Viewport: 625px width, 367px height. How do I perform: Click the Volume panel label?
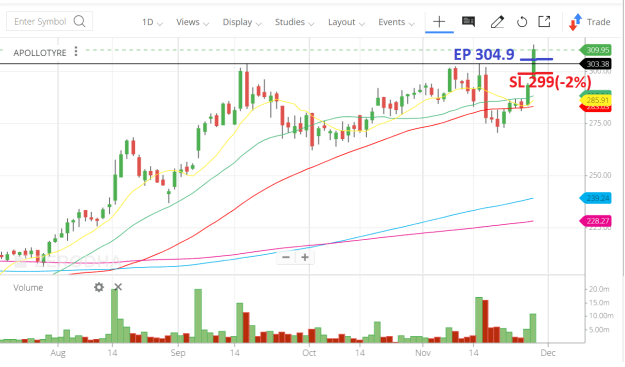[x=28, y=288]
